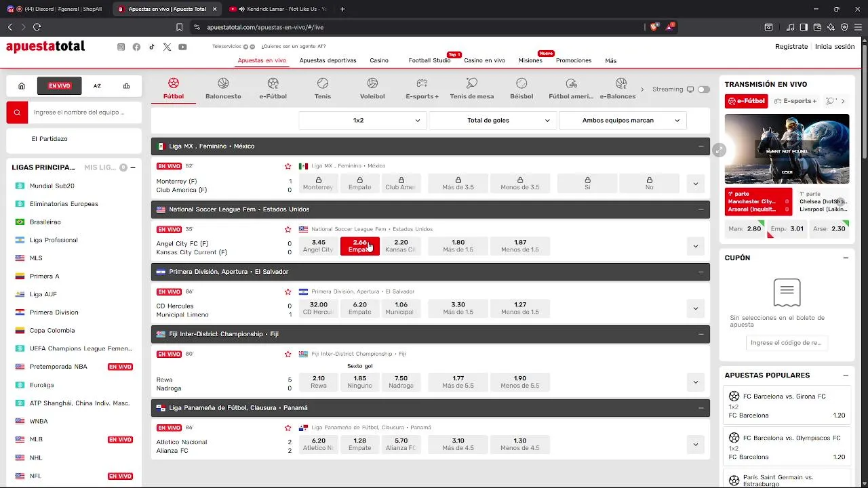The height and width of the screenshot is (488, 868).
Task: Open the Football Studio menu item
Action: [x=429, y=60]
